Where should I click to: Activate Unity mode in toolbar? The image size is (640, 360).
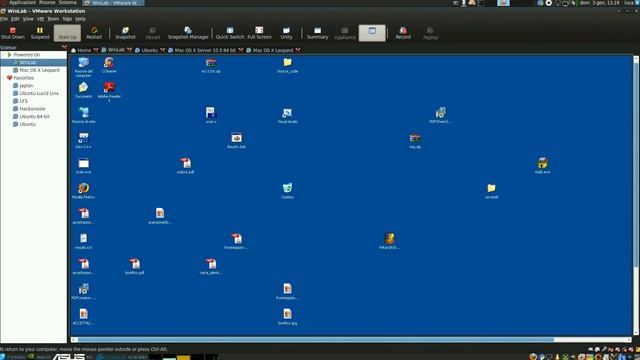click(x=286, y=33)
